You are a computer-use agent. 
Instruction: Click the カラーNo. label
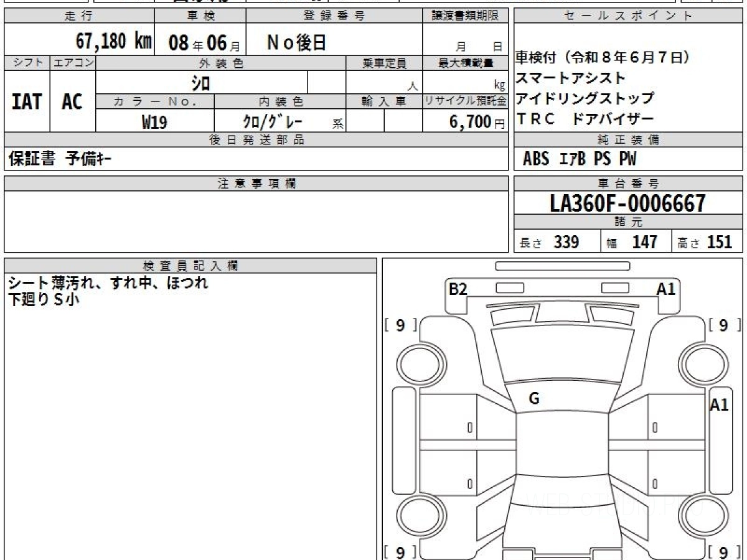pos(155,101)
